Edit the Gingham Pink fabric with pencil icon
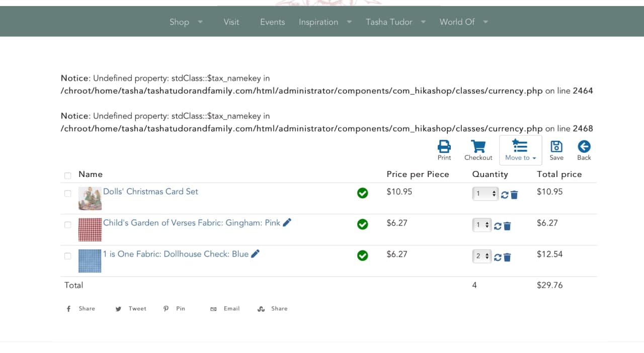644x353 pixels. tap(287, 222)
